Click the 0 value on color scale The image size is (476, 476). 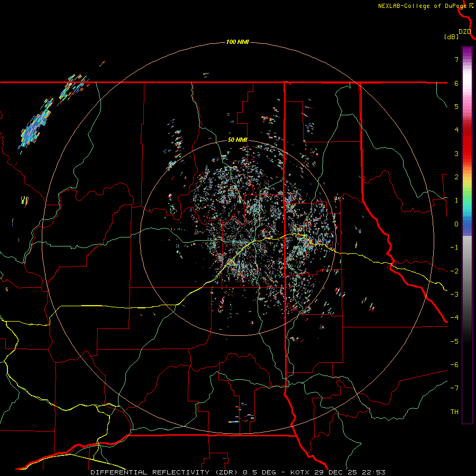(x=456, y=224)
